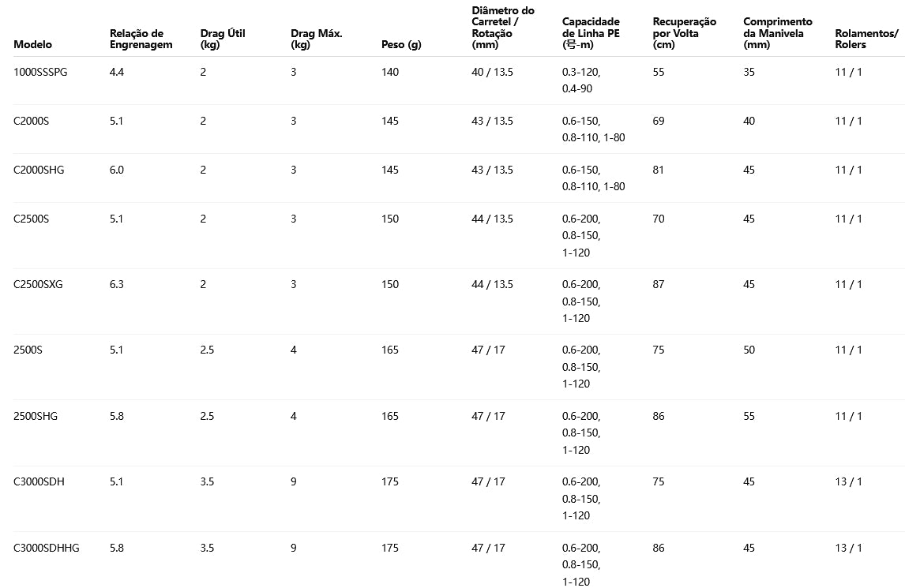Click the Rolamentos/Rolers column header
905x588 pixels.
point(866,39)
